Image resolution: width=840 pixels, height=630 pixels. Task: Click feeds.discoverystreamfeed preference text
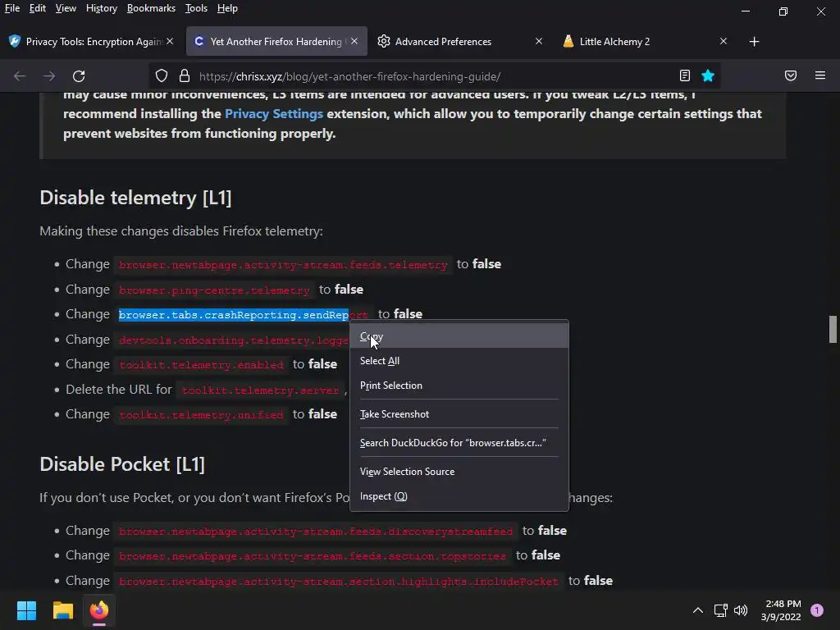click(316, 531)
